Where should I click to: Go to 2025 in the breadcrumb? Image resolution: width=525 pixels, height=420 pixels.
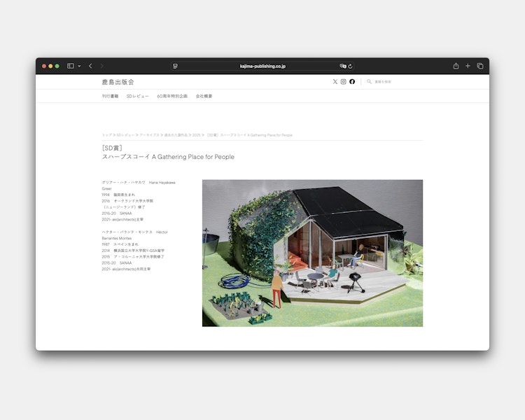[x=196, y=135]
